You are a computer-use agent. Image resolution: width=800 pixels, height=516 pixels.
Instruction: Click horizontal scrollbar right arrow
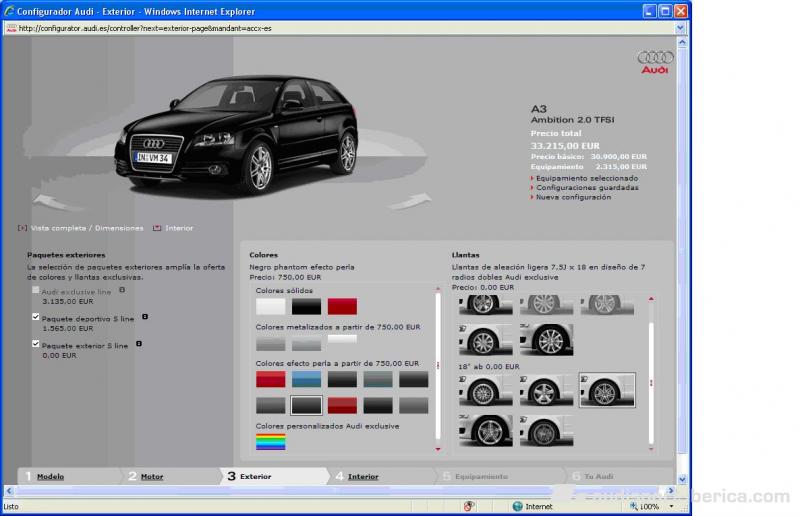pos(671,490)
